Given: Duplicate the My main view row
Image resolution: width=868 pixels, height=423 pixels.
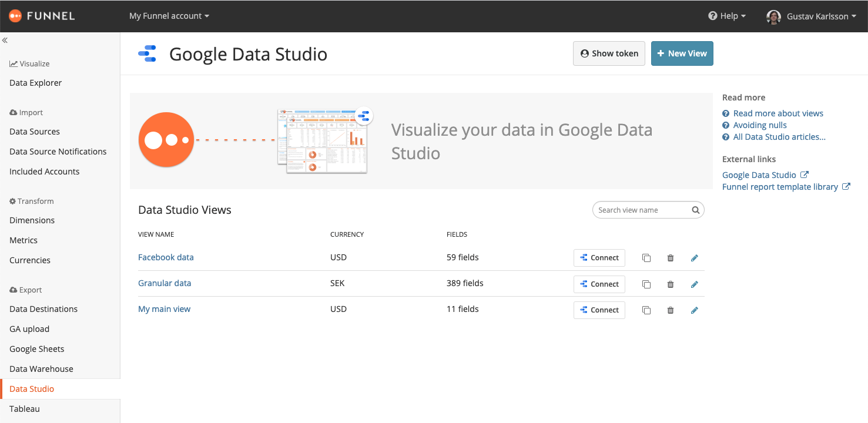Looking at the screenshot, I should click(646, 310).
